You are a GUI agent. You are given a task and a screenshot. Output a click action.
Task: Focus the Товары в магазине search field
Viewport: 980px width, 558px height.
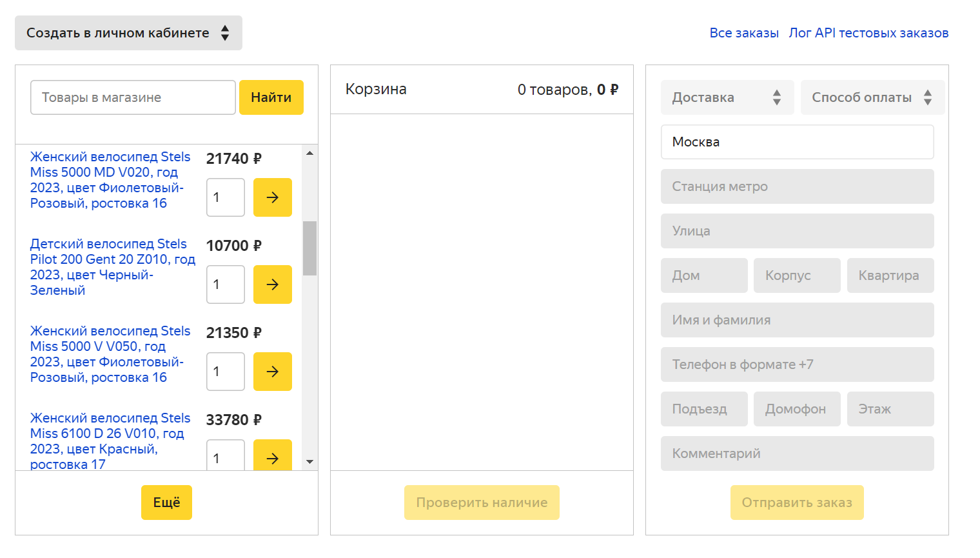coord(133,97)
